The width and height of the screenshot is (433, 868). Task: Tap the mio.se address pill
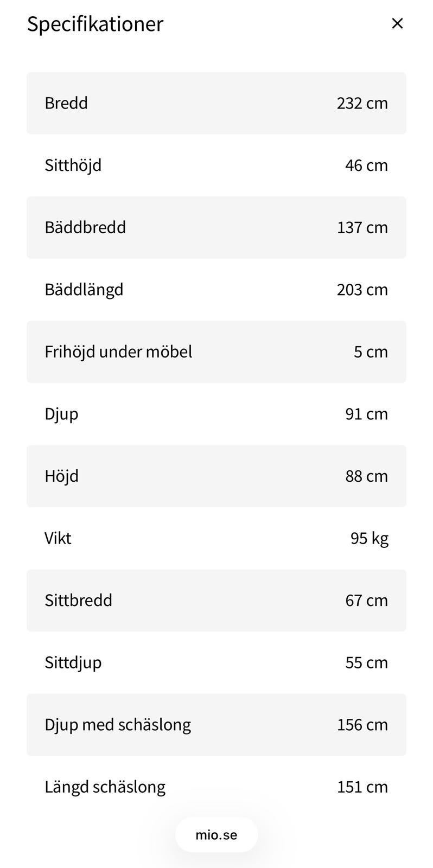[216, 835]
